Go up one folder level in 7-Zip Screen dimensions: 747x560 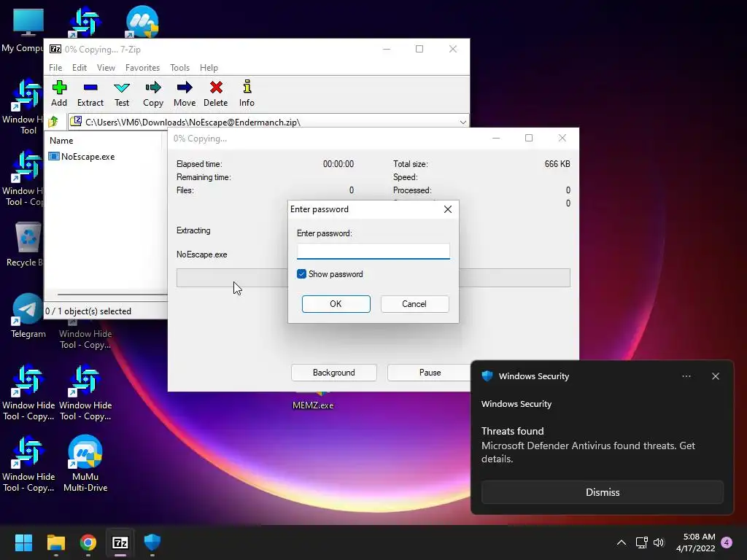(x=53, y=122)
